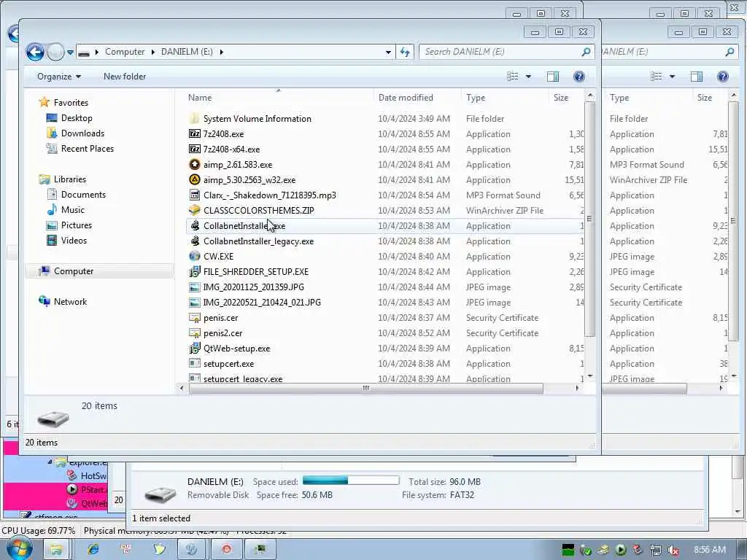This screenshot has height=560, width=747.
Task: Open Windows Explorer taskbar button
Action: [55, 550]
